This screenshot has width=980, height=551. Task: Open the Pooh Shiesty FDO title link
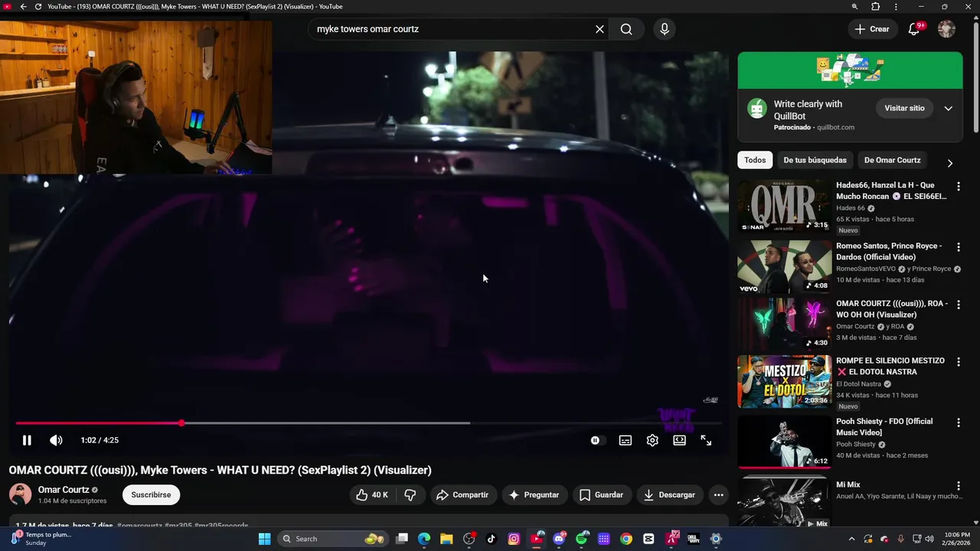pyautogui.click(x=884, y=427)
